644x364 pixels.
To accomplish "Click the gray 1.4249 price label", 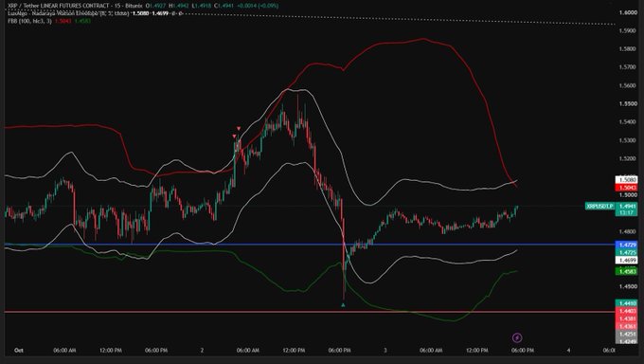I will click(627, 341).
